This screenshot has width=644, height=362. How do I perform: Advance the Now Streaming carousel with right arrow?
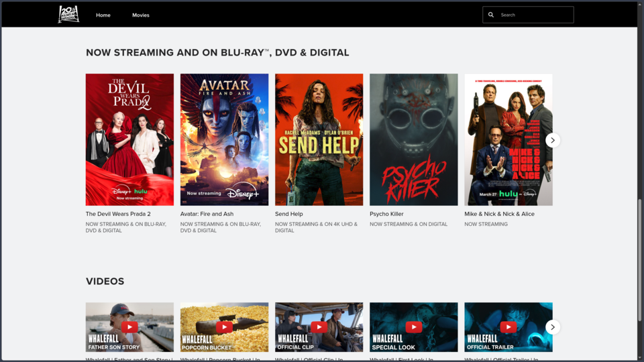click(x=553, y=140)
